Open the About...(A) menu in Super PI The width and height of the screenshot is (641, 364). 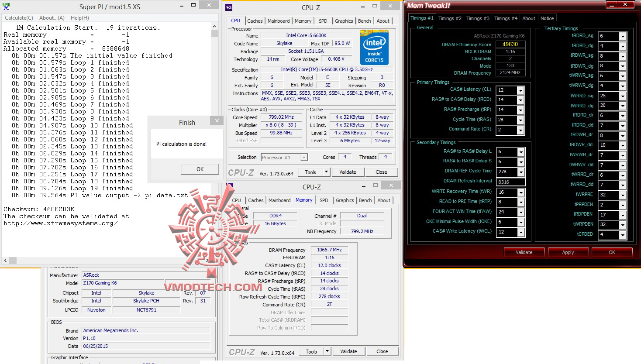(52, 18)
